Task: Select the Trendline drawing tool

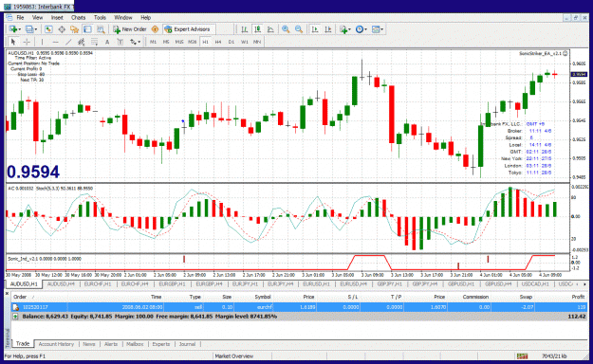Action: point(68,42)
